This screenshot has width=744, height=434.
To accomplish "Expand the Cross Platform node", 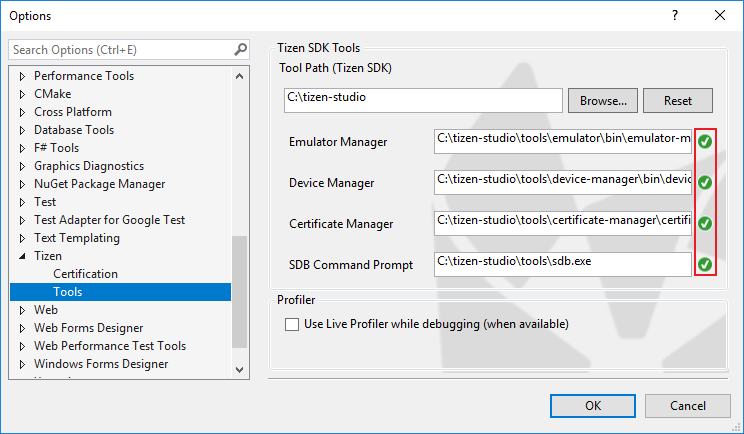I will (x=22, y=112).
